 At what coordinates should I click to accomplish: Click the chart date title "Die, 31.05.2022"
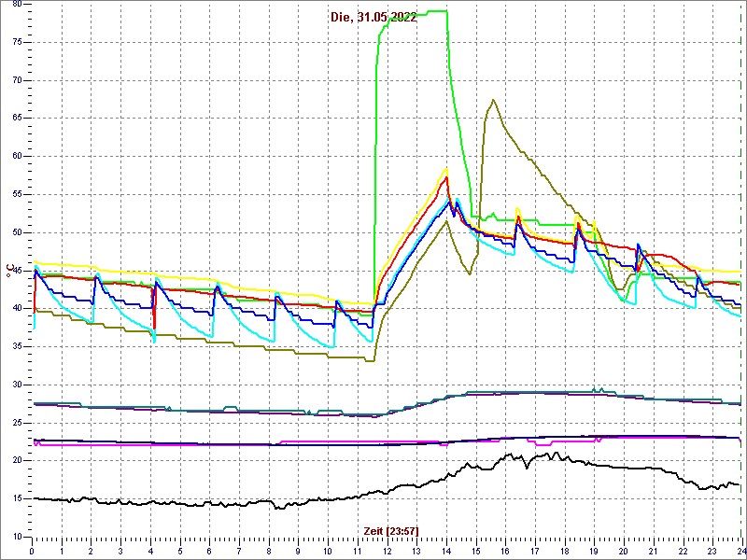pos(373,18)
